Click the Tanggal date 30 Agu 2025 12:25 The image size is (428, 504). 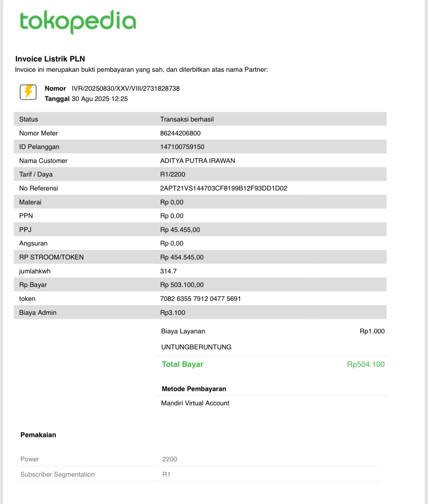click(100, 99)
